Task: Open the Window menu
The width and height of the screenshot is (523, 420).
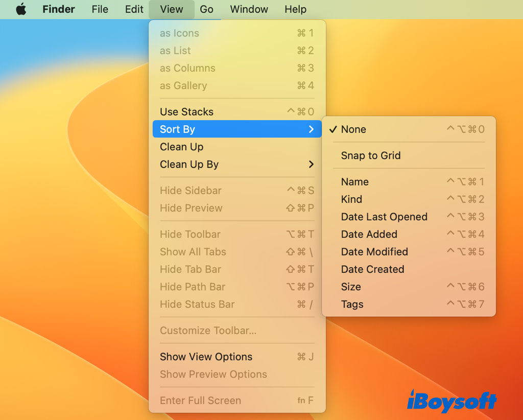Action: [249, 9]
